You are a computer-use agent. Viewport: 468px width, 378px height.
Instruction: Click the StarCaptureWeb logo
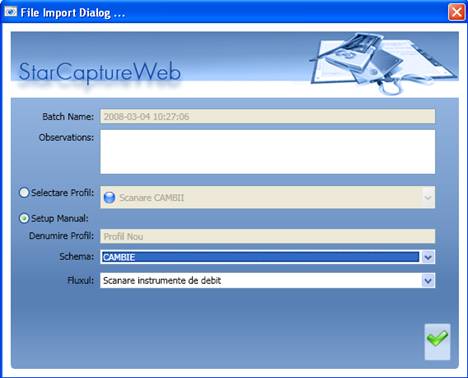(x=100, y=72)
